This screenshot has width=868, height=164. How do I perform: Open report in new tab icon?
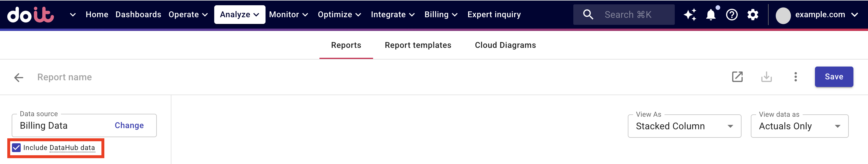(x=737, y=77)
